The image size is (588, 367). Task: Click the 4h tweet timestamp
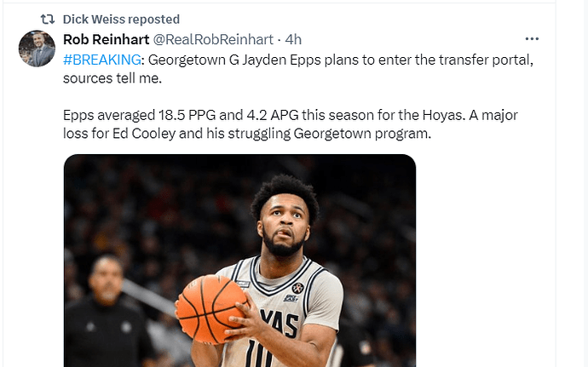293,39
